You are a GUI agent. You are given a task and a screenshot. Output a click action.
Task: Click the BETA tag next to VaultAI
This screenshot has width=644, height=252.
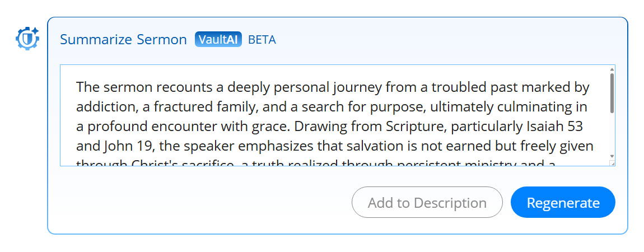262,40
